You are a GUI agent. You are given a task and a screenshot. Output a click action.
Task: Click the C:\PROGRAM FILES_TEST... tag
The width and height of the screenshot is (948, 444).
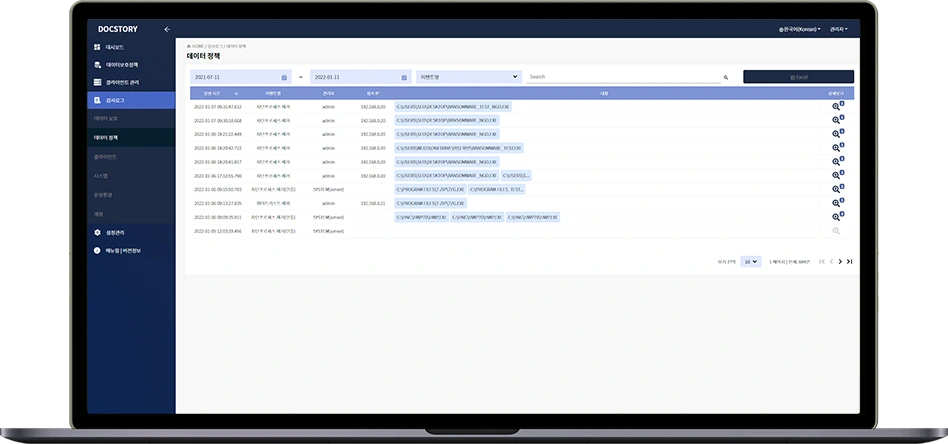point(496,189)
